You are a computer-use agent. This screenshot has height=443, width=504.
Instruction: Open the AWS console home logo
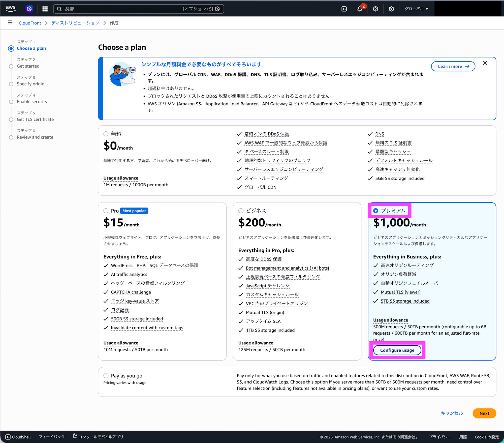point(11,9)
